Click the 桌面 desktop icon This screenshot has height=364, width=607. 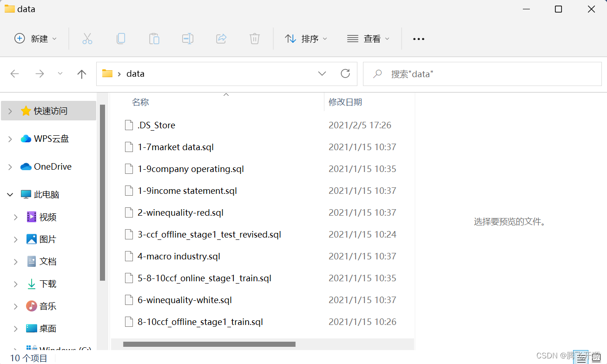click(x=32, y=328)
